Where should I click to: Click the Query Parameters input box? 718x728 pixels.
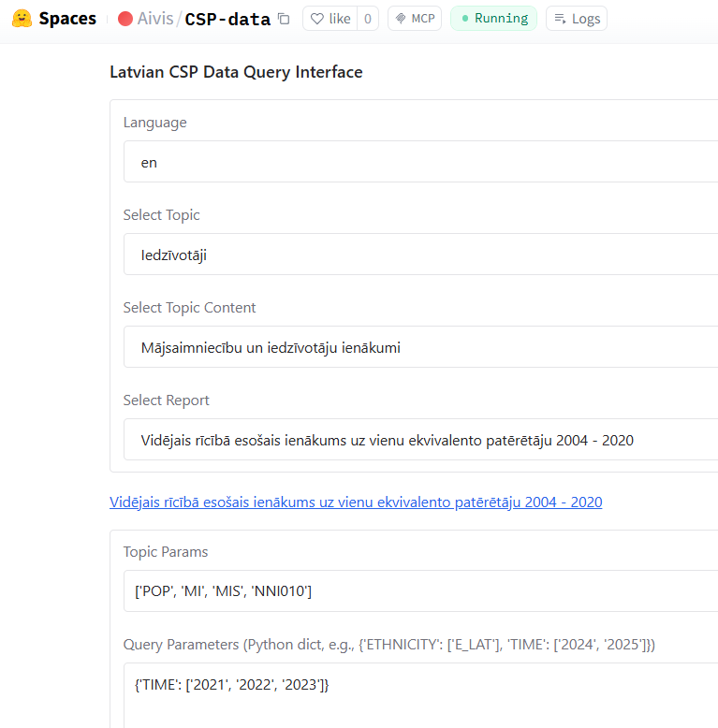coord(420,695)
